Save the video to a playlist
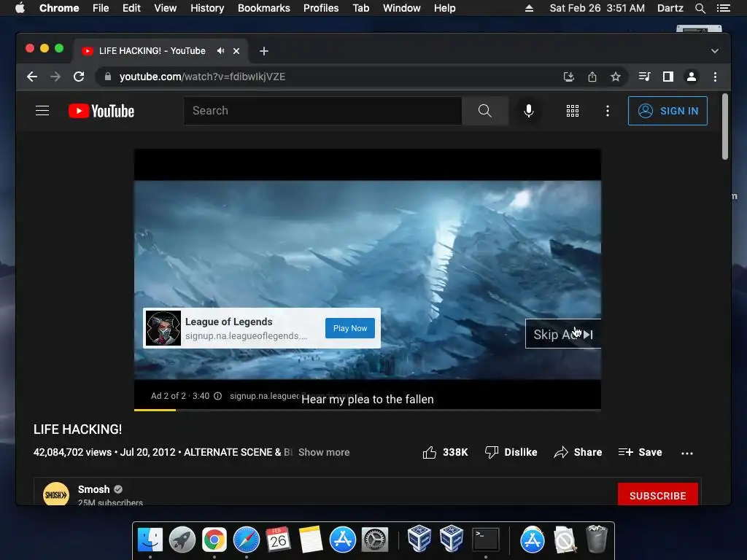Viewport: 747px width, 560px height. 640,452
